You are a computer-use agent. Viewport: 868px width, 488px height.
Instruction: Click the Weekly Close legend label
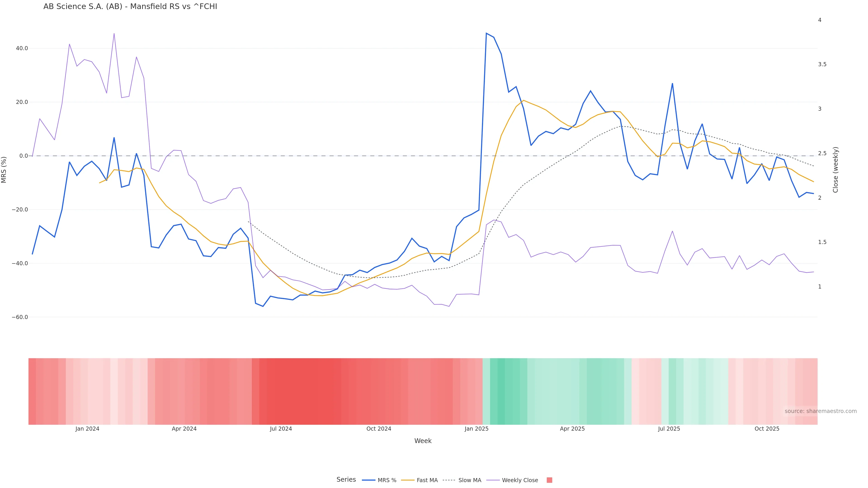point(520,480)
